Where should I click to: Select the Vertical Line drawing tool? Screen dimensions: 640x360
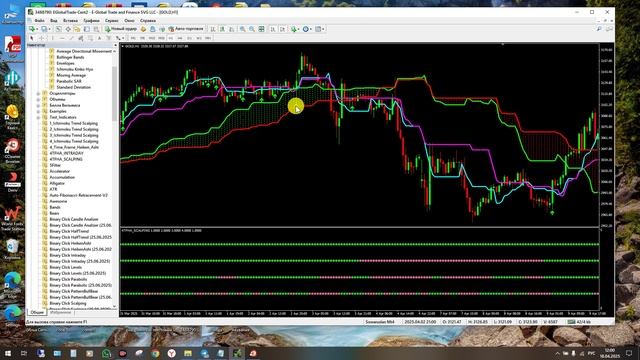coord(53,38)
